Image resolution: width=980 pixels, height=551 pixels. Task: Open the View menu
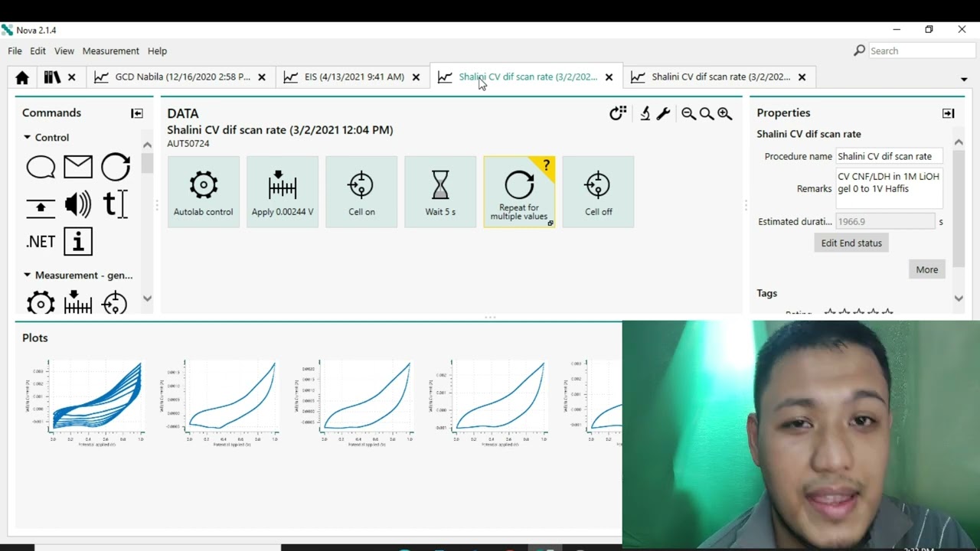pos(64,51)
